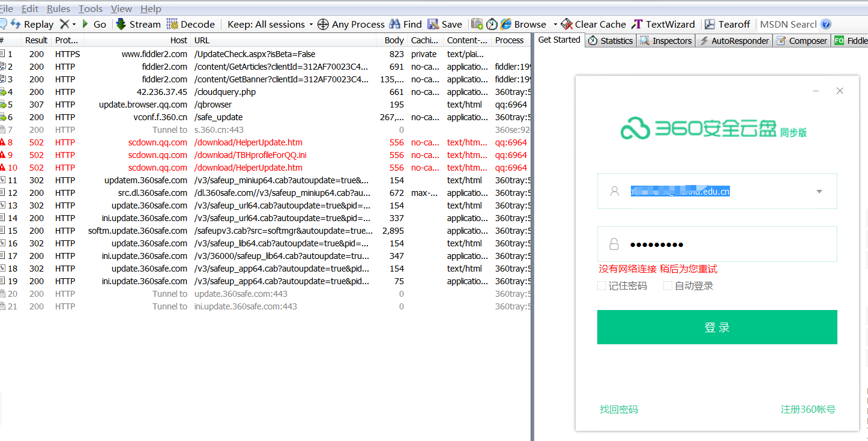Open the Rules menu
This screenshot has height=441, width=868.
click(x=58, y=8)
